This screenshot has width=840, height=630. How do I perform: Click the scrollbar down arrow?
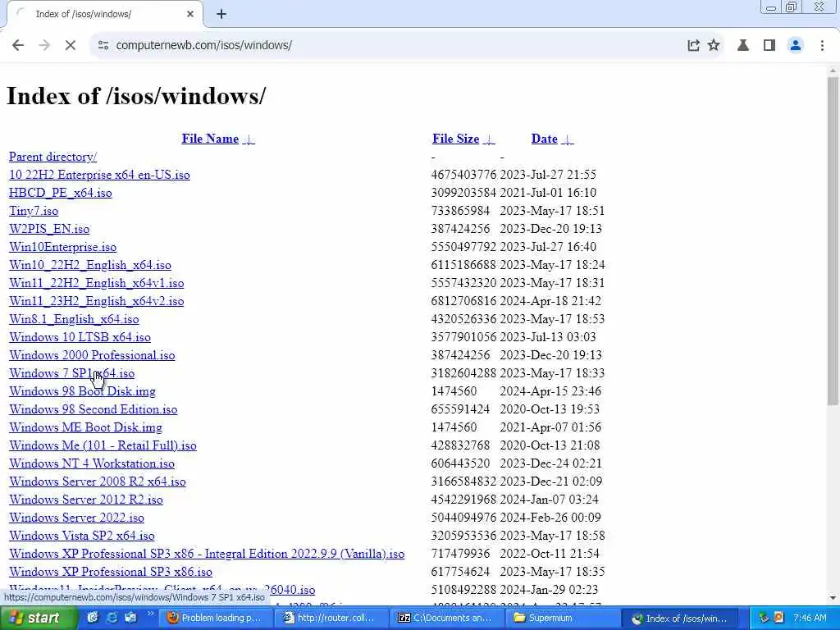tap(833, 598)
